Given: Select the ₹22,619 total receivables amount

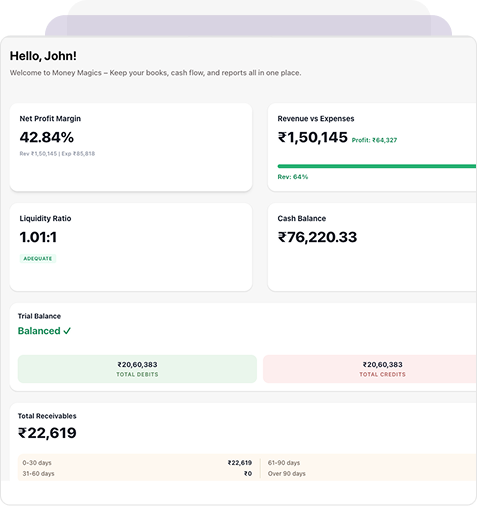Looking at the screenshot, I should coord(47,433).
